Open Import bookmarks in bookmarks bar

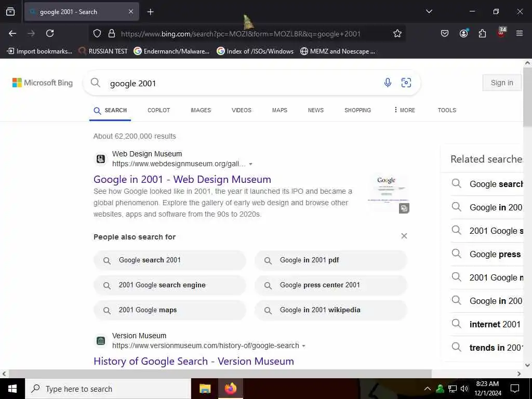pyautogui.click(x=39, y=51)
